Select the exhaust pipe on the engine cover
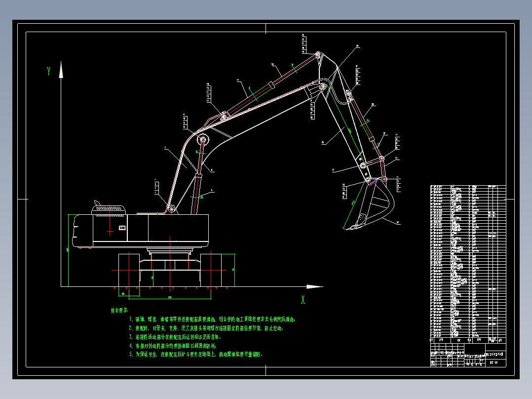Image resolution: width=532 pixels, height=399 pixels. pos(98,203)
